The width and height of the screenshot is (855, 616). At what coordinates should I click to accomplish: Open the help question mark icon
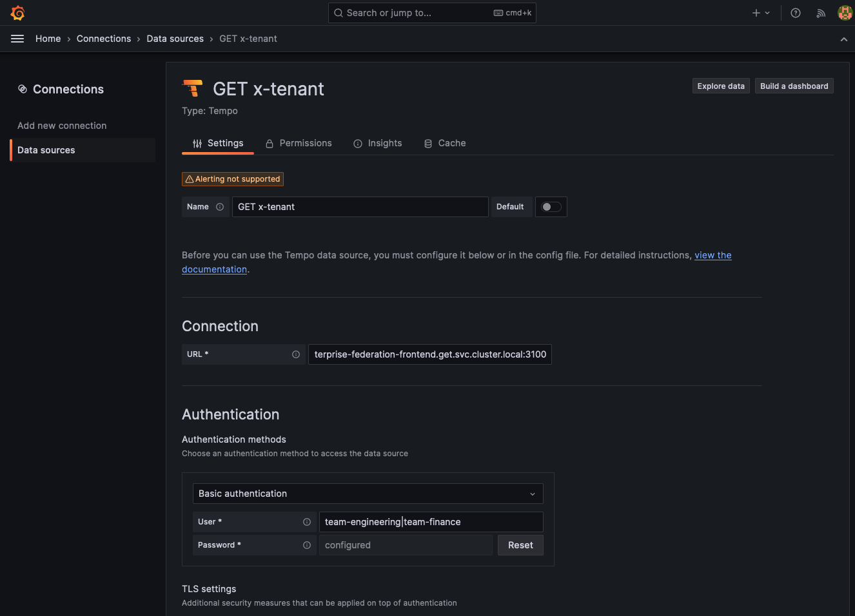pyautogui.click(x=796, y=13)
